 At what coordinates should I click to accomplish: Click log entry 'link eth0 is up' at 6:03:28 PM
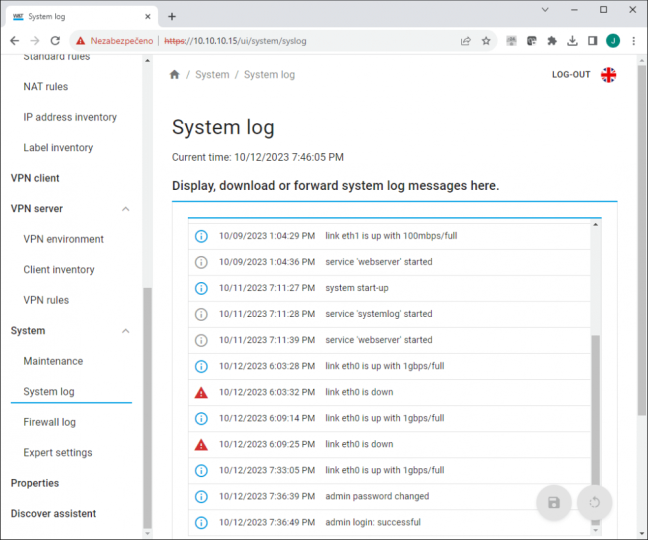[389, 366]
